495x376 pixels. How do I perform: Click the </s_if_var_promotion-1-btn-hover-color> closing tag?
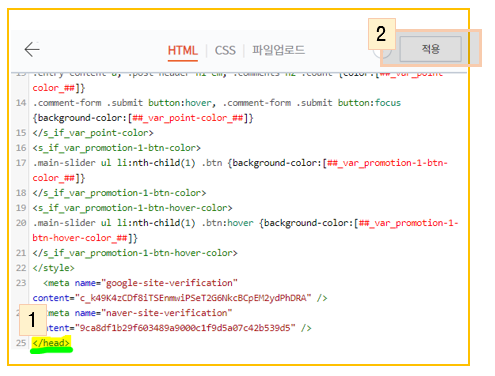click(135, 253)
